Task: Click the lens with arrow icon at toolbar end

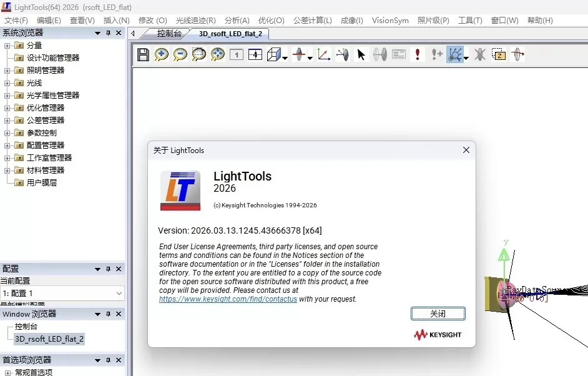Action: pyautogui.click(x=517, y=55)
